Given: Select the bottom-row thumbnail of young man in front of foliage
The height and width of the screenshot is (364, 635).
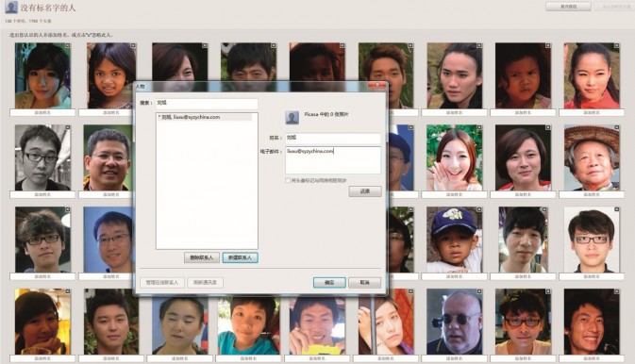Looking at the screenshot, I should [111, 322].
